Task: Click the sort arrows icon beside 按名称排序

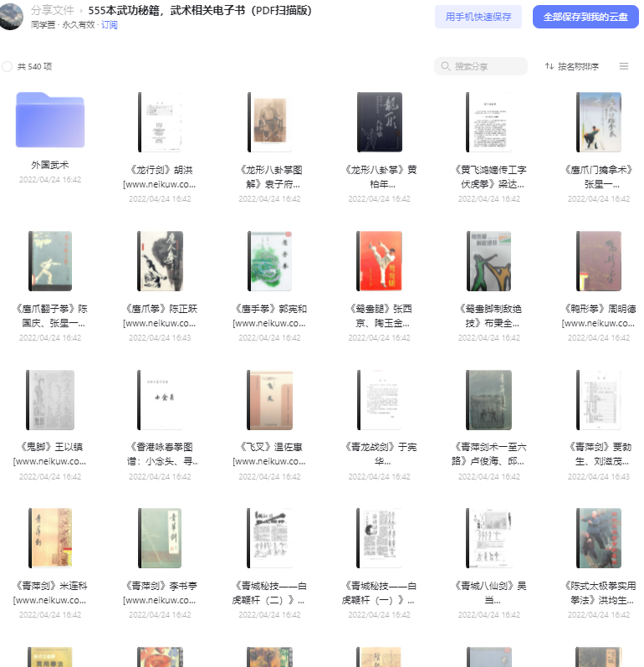Action: pyautogui.click(x=549, y=66)
